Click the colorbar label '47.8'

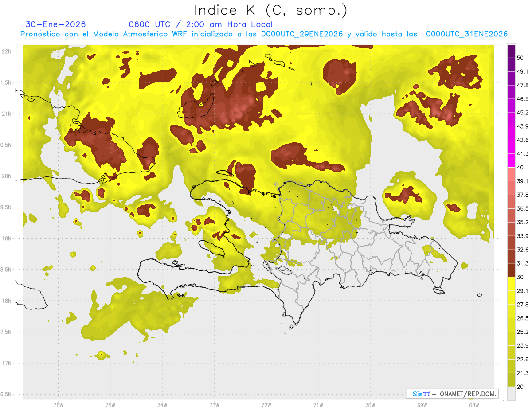523,85
